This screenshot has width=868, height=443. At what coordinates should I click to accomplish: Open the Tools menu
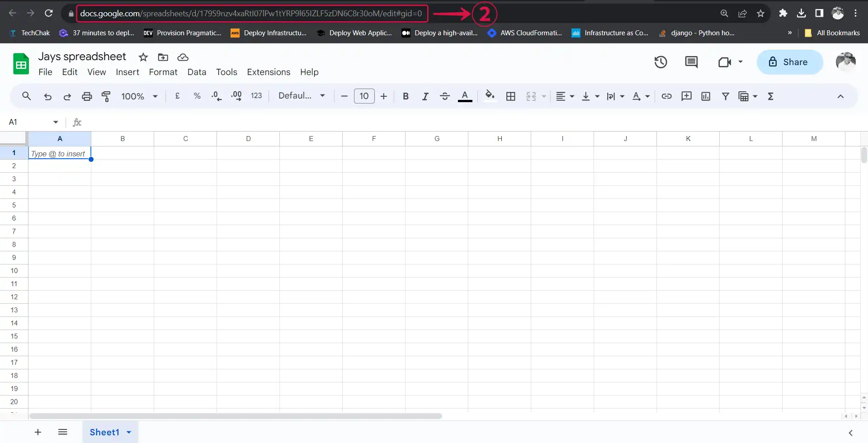click(x=226, y=72)
